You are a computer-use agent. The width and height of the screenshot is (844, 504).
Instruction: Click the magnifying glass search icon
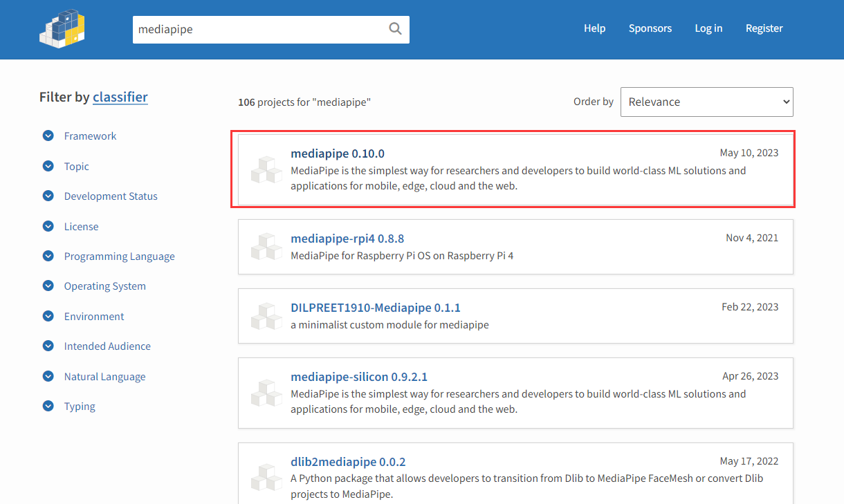coord(395,29)
